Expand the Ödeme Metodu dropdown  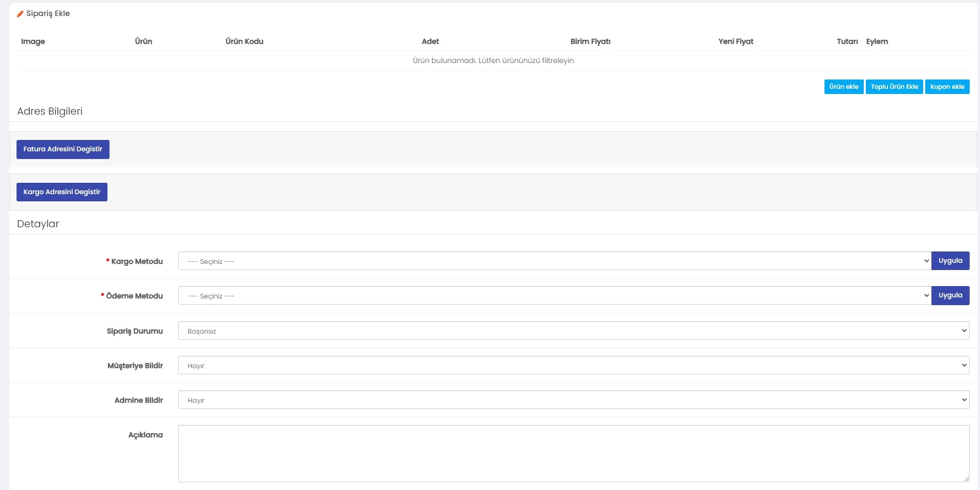point(554,296)
